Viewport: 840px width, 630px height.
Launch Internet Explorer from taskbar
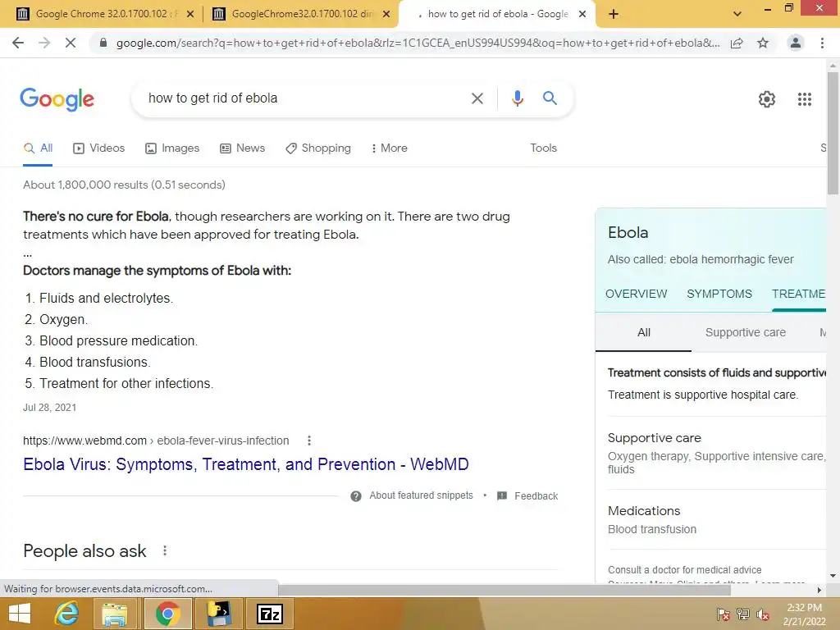[x=67, y=614]
